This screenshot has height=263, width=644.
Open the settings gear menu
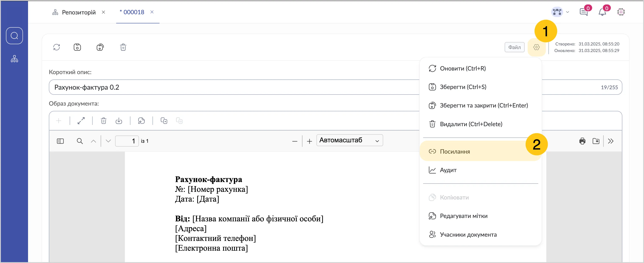pos(536,47)
